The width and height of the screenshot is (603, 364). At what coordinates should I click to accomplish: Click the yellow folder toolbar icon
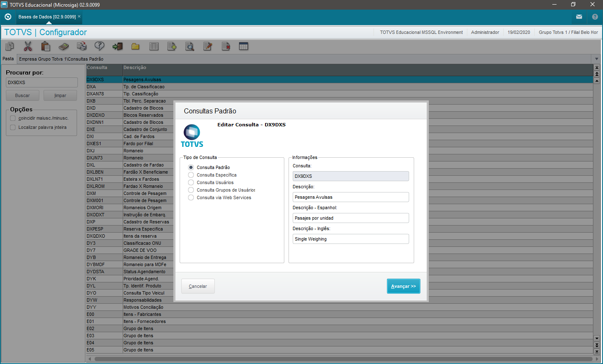point(135,46)
